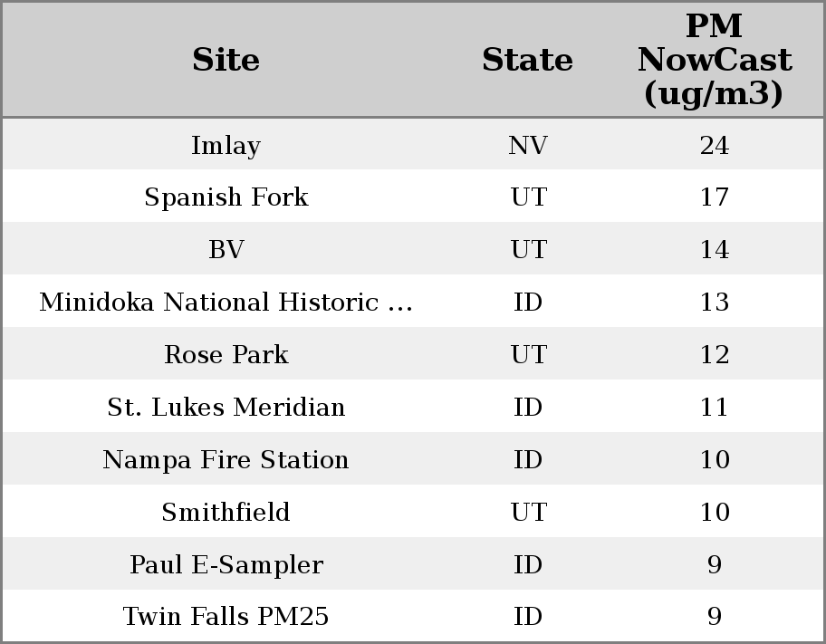
Task: Click the PM value 11
Action: click(x=714, y=408)
